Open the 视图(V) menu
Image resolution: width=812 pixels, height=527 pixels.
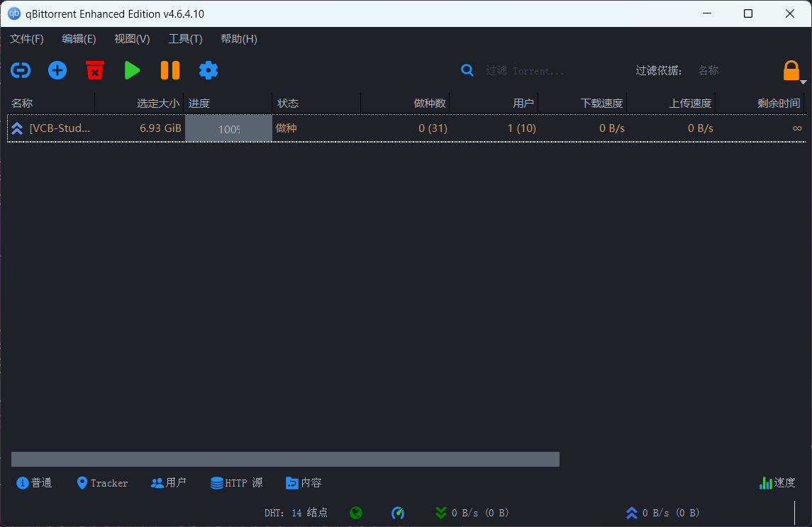tap(132, 39)
